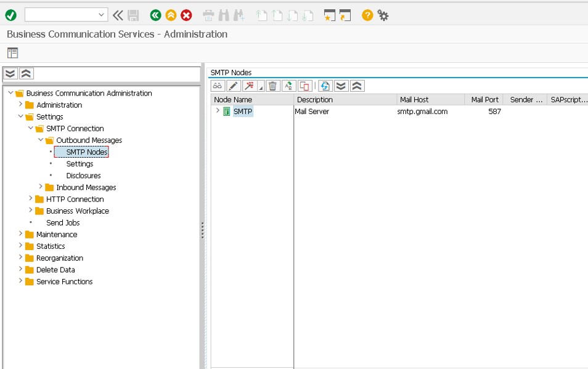Click the Description column header
588x369 pixels.
click(x=345, y=100)
